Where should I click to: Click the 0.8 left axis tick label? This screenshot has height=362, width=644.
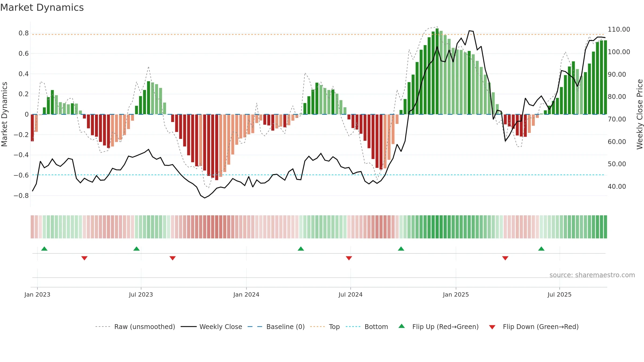24,33
